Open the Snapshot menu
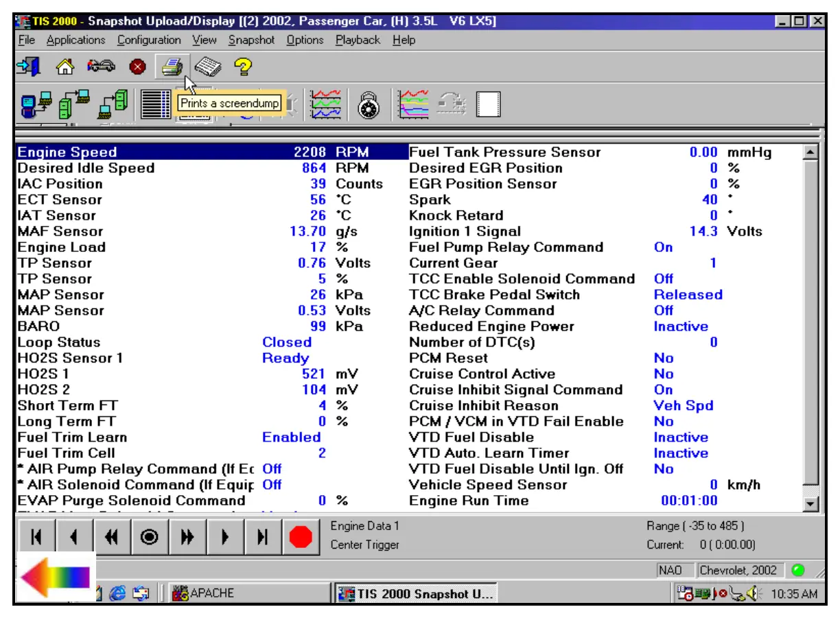This screenshot has height=618, width=840. point(251,40)
